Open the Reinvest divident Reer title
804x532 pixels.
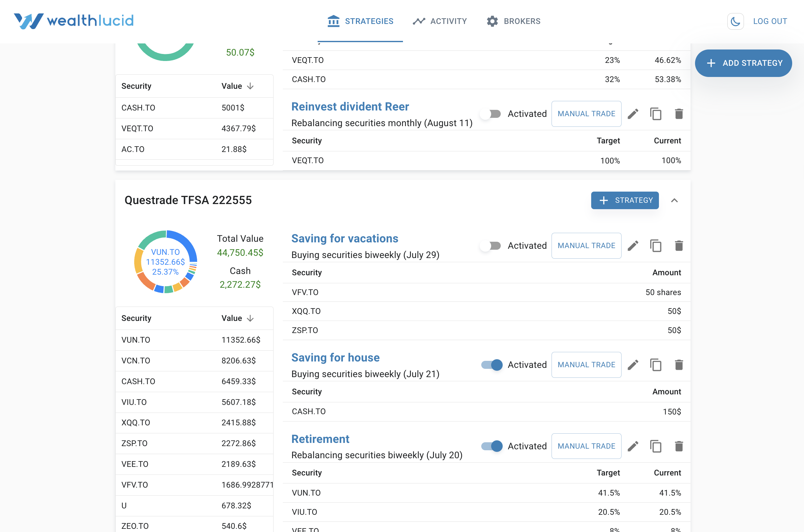350,107
